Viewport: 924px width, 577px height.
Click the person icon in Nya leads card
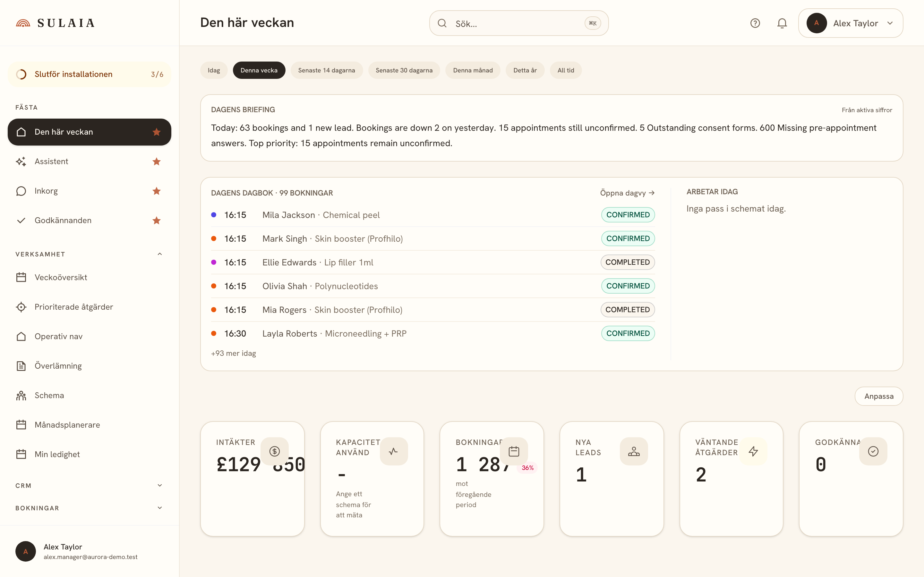click(634, 451)
